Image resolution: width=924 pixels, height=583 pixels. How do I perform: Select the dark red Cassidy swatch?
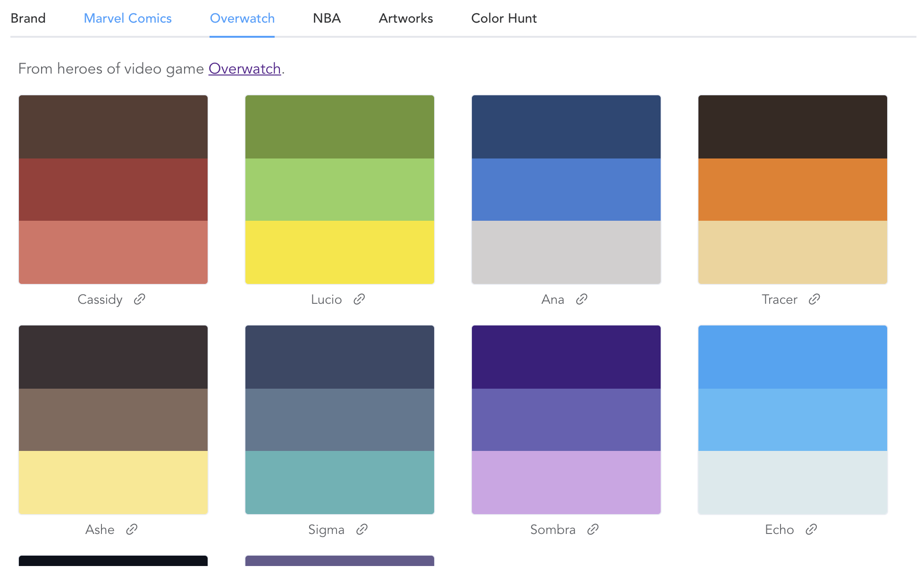(x=113, y=190)
